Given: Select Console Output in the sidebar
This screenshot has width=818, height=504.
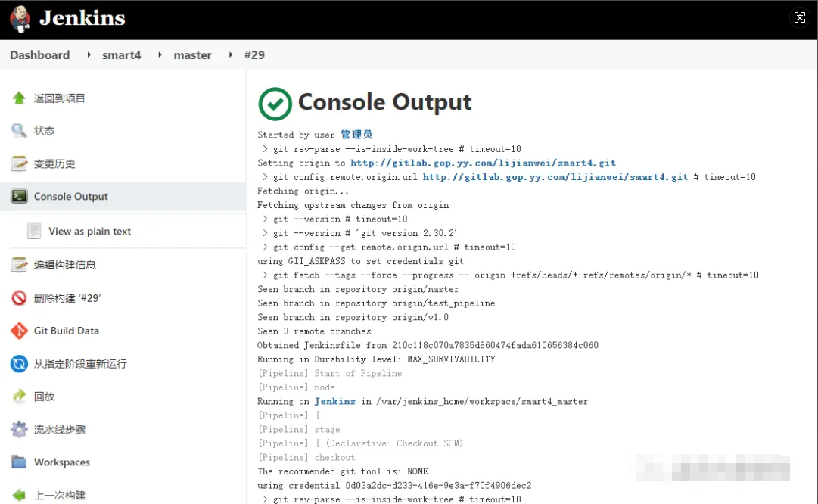Looking at the screenshot, I should click(71, 196).
